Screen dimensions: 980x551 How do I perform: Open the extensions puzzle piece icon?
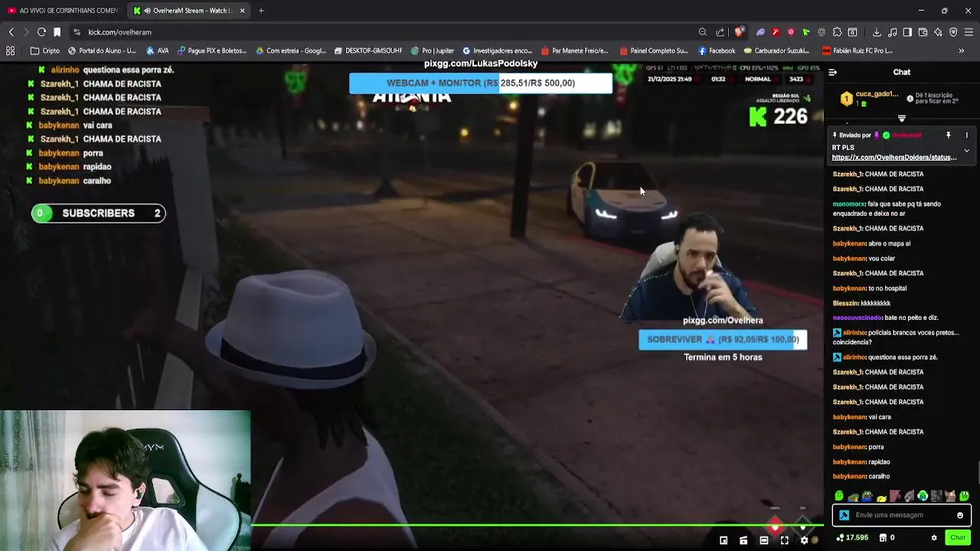(x=837, y=32)
